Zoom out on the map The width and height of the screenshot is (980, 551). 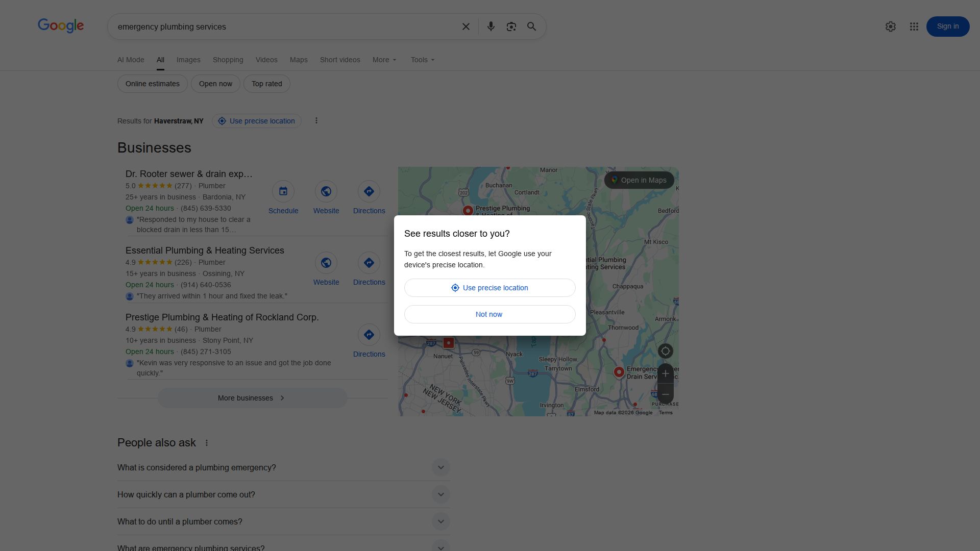click(x=665, y=393)
